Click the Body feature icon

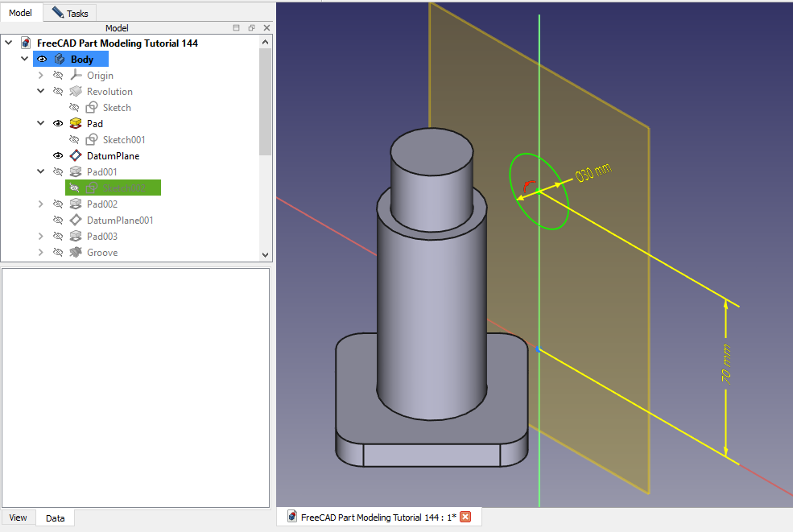pyautogui.click(x=60, y=60)
